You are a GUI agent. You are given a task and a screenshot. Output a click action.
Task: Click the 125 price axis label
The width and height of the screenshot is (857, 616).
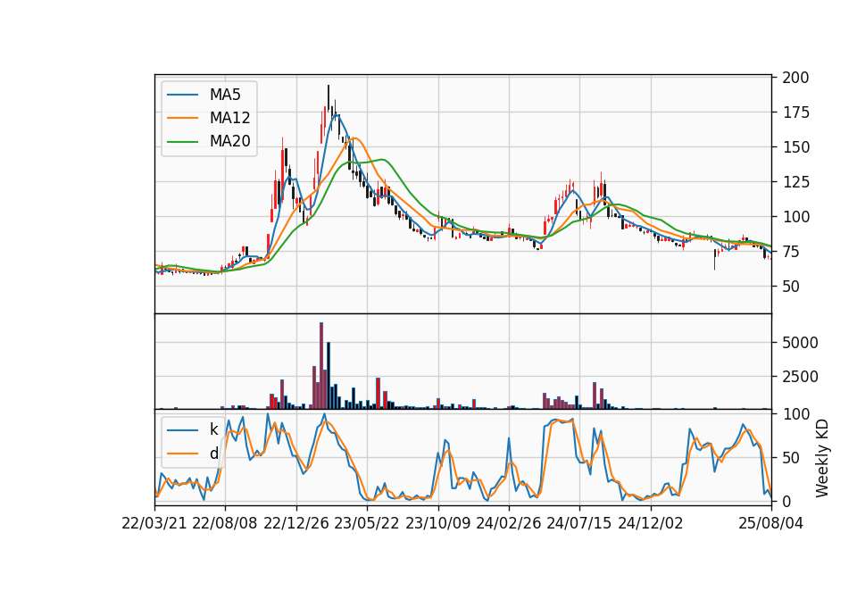coord(795,182)
